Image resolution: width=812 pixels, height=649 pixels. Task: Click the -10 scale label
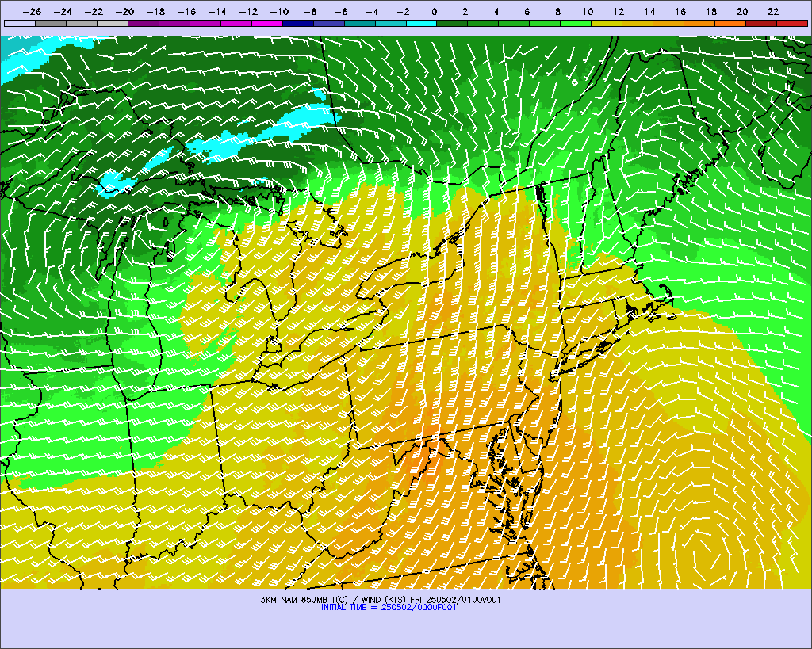coord(280,12)
